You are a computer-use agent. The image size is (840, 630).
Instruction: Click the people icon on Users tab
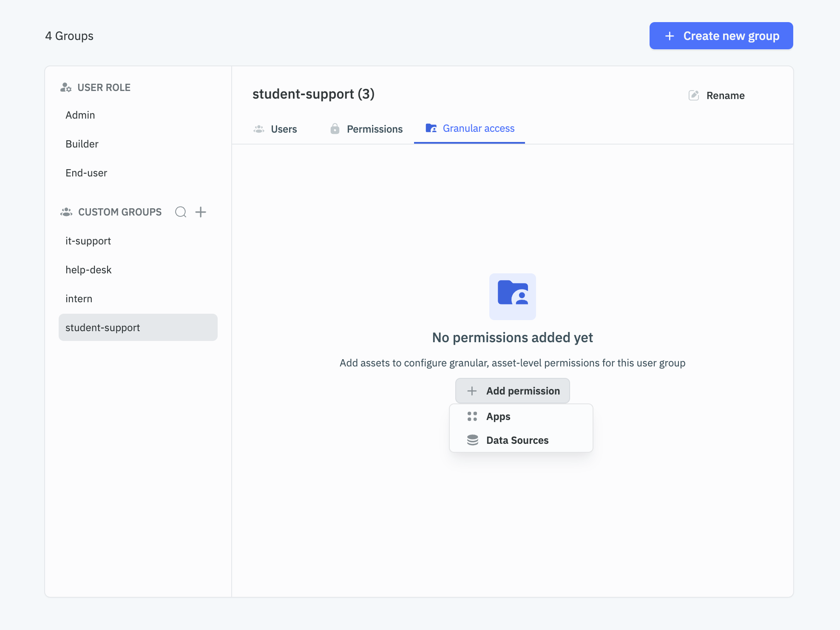[x=259, y=129]
